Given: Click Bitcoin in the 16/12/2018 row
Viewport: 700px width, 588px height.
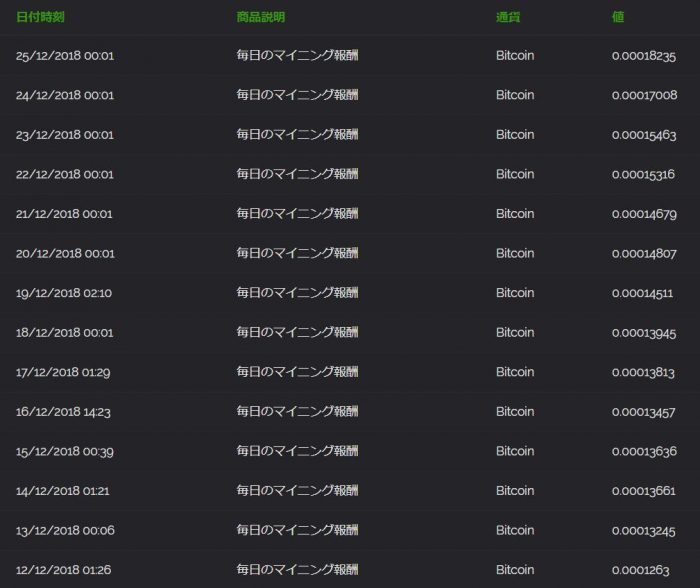Looking at the screenshot, I should pyautogui.click(x=515, y=411).
